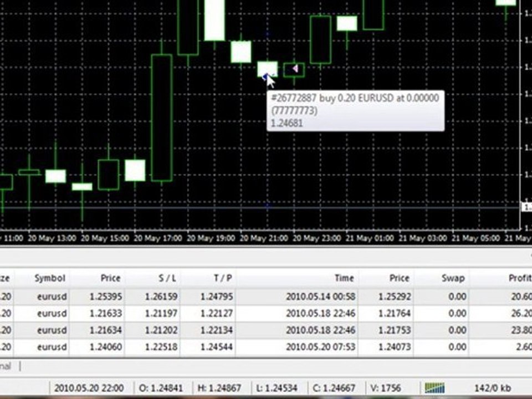
Task: Click the status bar open value O: 1.24841
Action: pos(161,388)
